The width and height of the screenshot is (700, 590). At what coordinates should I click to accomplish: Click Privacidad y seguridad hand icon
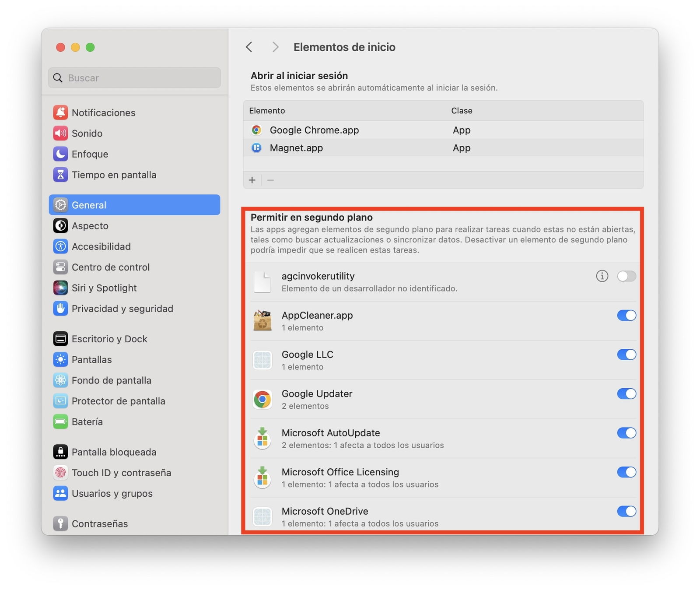(x=60, y=309)
